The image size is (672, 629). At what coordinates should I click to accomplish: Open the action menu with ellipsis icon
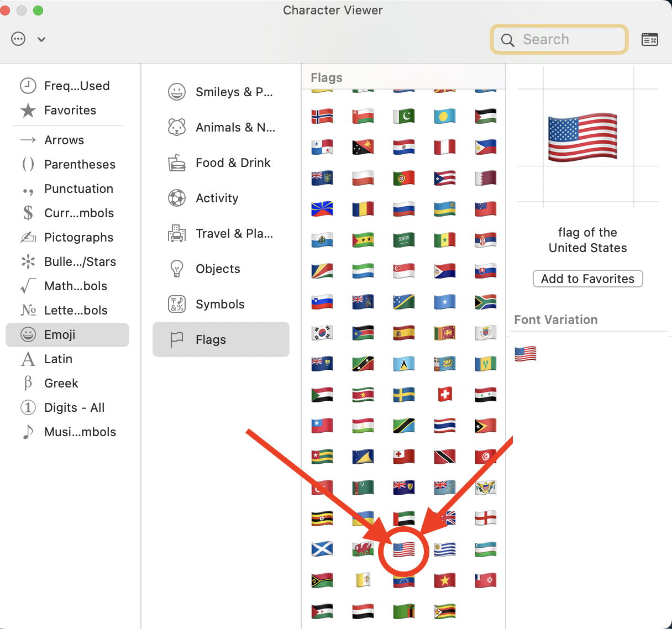coord(18,39)
